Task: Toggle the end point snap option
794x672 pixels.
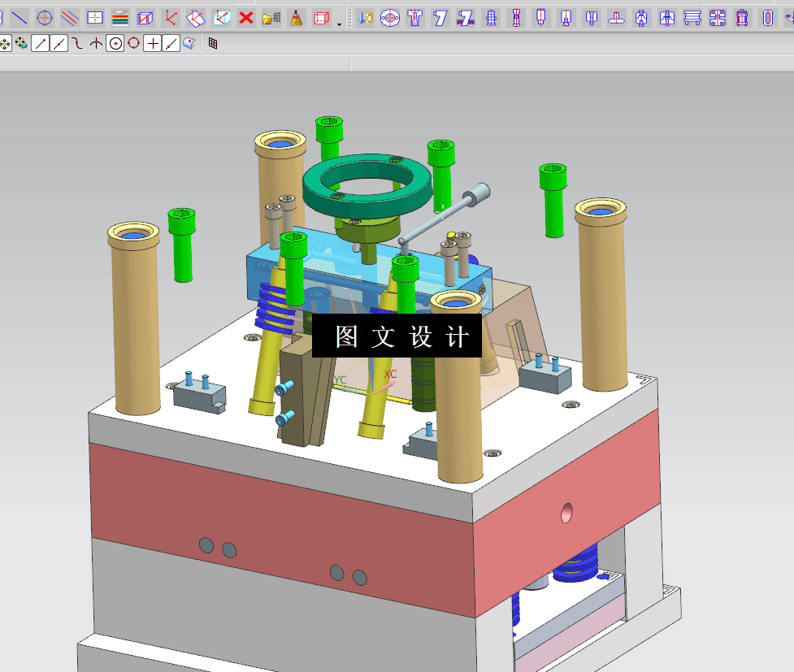Action: tap(41, 44)
